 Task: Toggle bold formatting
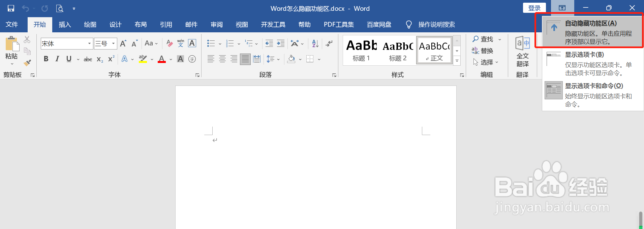point(46,59)
